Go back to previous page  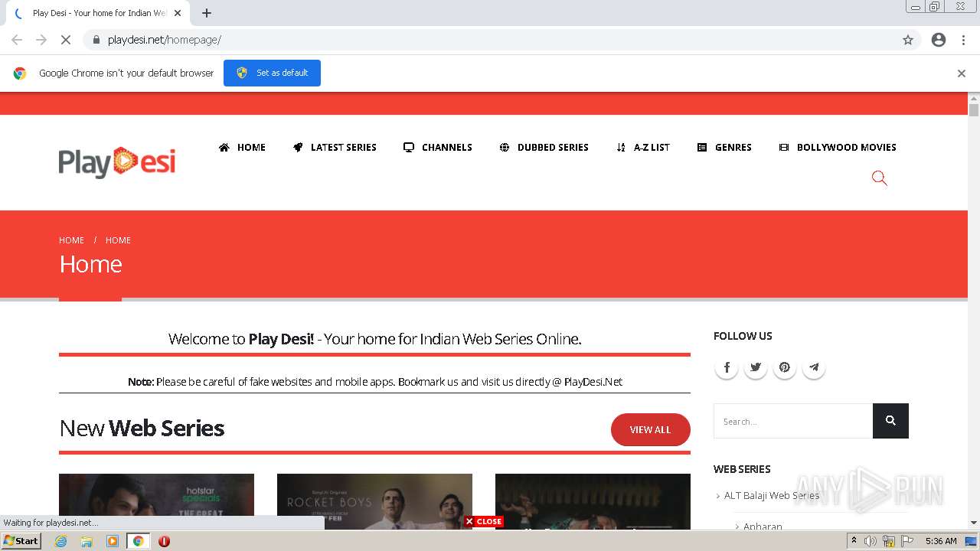[x=17, y=40]
